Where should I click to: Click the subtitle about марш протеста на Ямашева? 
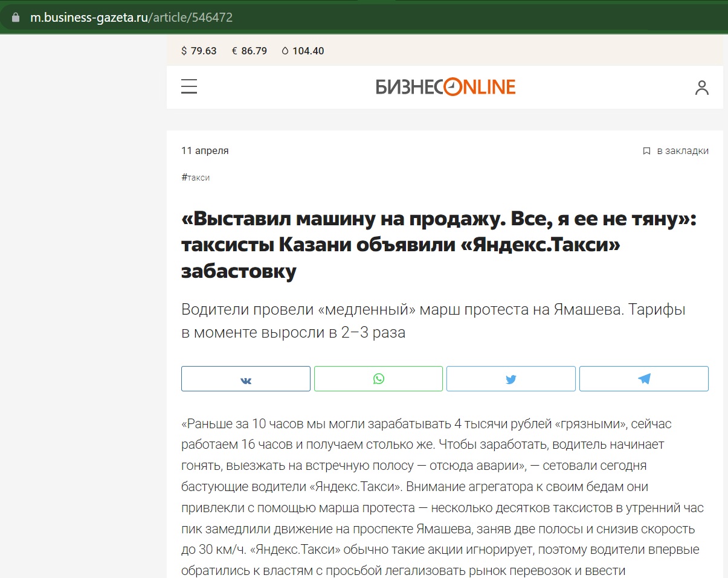coord(433,321)
